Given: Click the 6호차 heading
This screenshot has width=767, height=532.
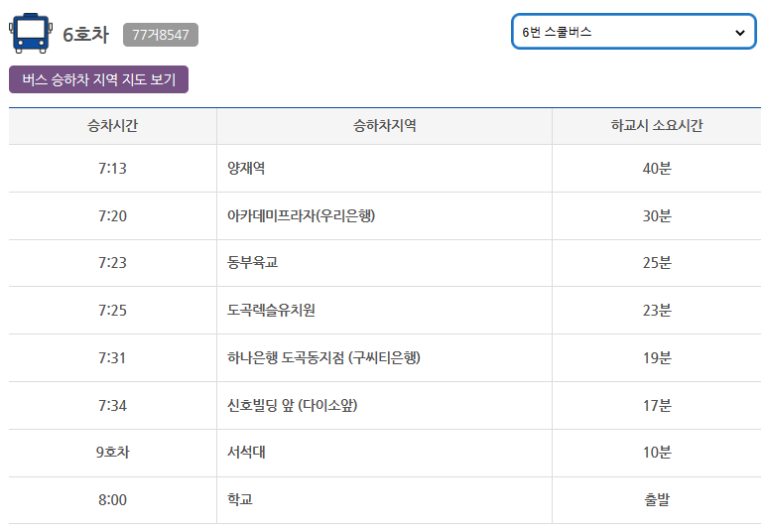Looking at the screenshot, I should pos(85,35).
